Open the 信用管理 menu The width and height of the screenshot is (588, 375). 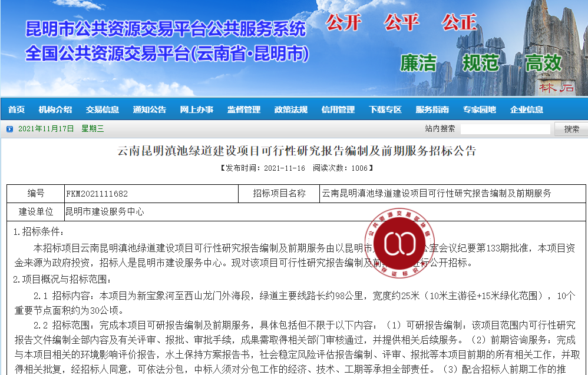pyautogui.click(x=338, y=109)
